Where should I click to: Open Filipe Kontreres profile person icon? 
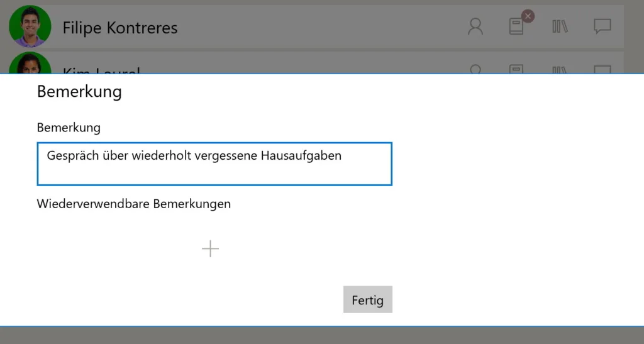[475, 26]
